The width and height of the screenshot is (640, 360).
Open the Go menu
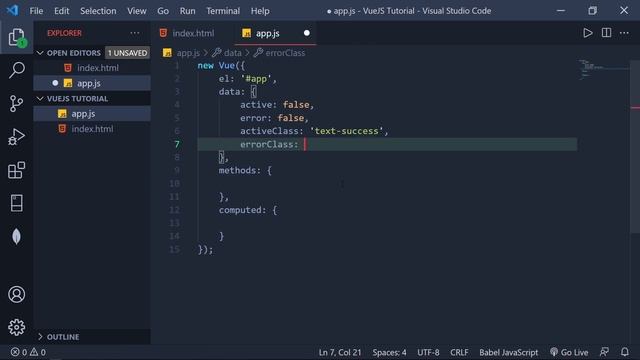pos(163,11)
